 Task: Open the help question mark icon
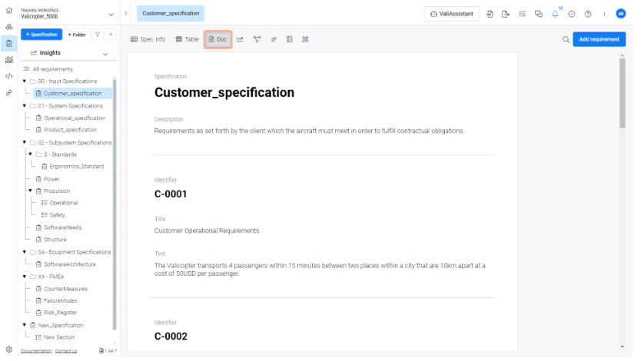(588, 14)
